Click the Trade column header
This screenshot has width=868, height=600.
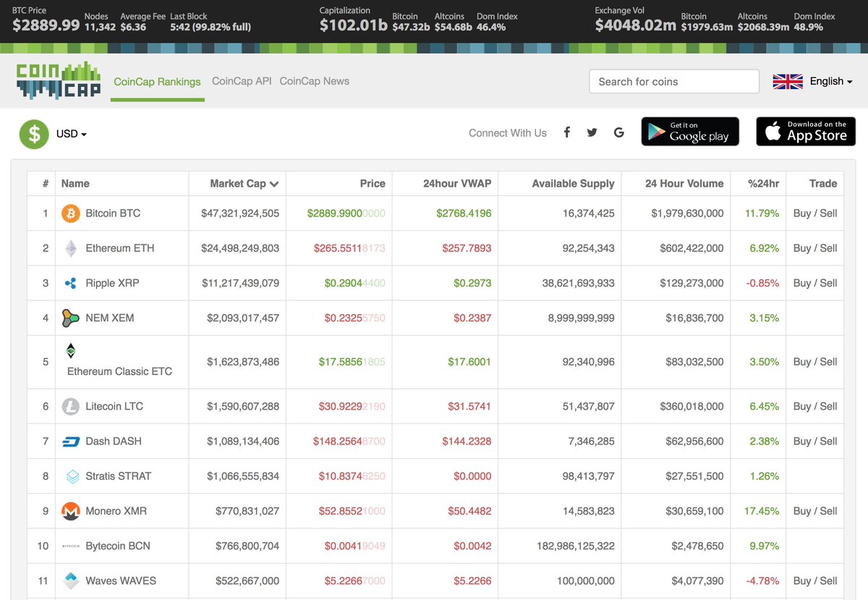(x=823, y=184)
